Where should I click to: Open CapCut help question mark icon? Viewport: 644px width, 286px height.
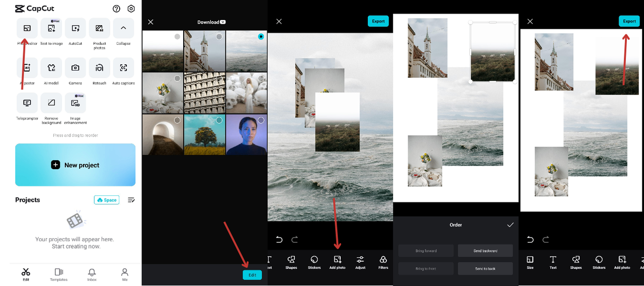click(x=117, y=9)
